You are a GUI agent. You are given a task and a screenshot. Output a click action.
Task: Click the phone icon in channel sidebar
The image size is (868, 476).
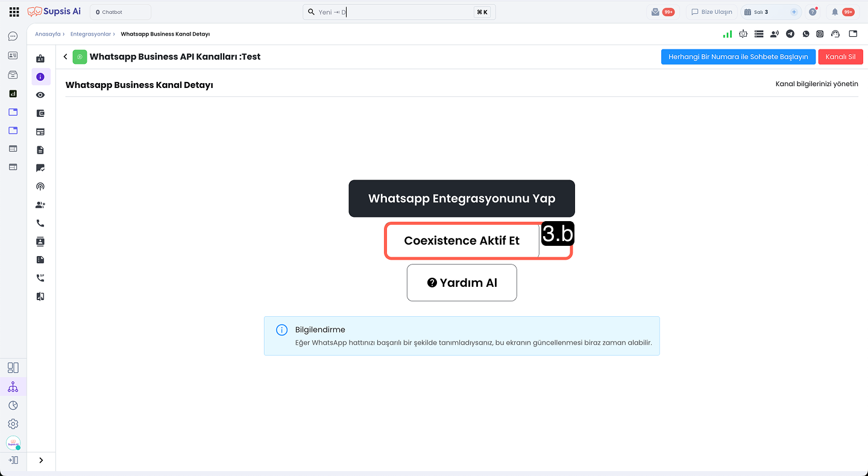coord(40,223)
